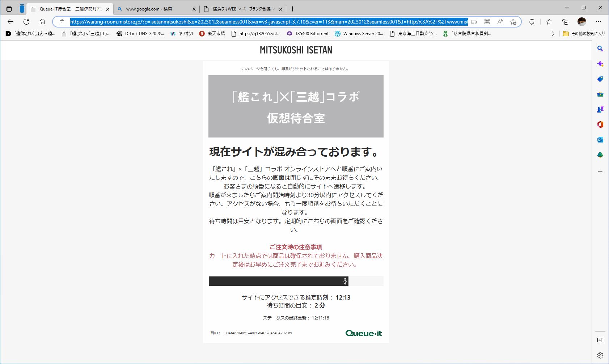This screenshot has width=609, height=364.
Task: Create QR code for this page
Action: pyautogui.click(x=487, y=22)
